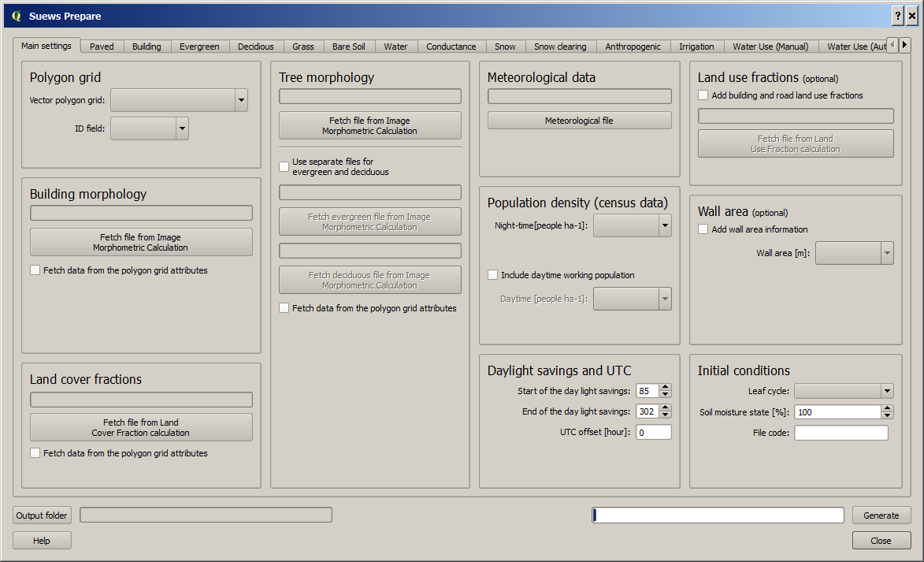Enable Add building and road land use fractions
Screen dimensions: 924x562
[703, 95]
